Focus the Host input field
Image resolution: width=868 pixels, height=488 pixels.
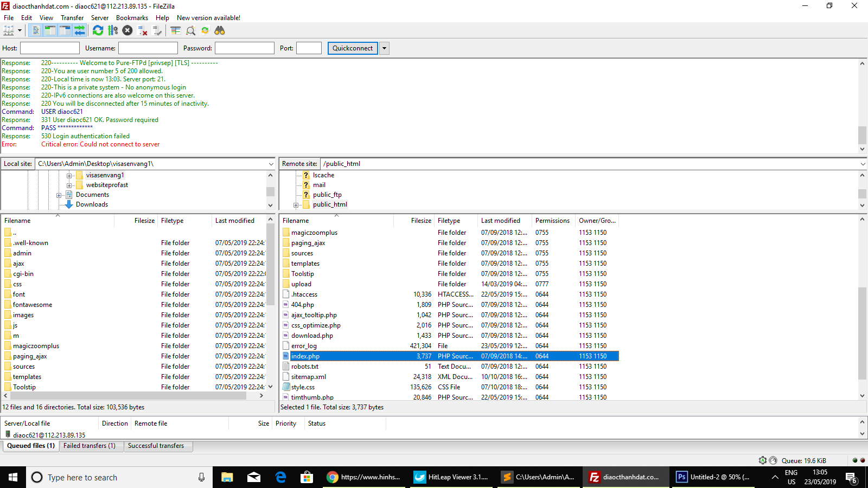pos(50,48)
